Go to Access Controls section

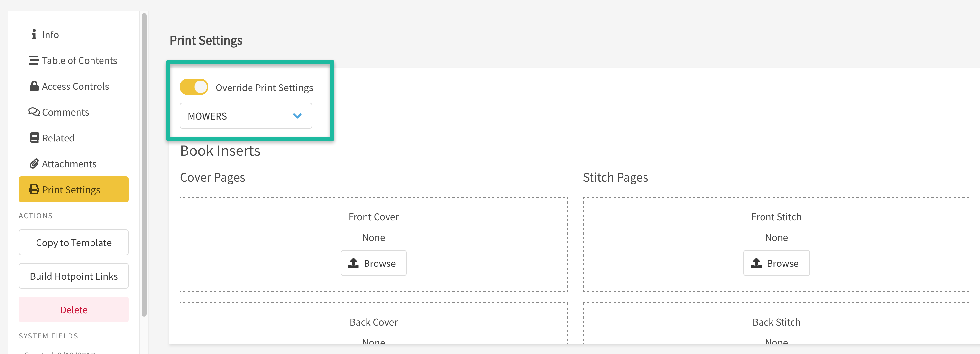point(75,86)
